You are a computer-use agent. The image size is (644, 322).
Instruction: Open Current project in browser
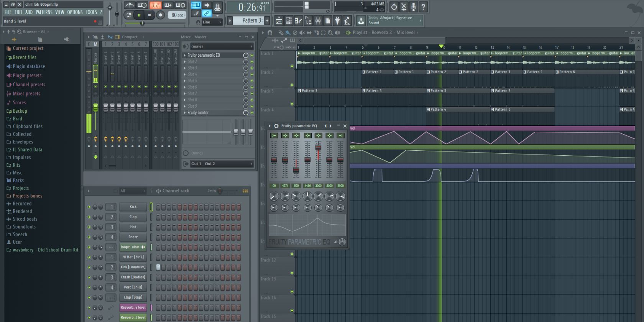28,48
